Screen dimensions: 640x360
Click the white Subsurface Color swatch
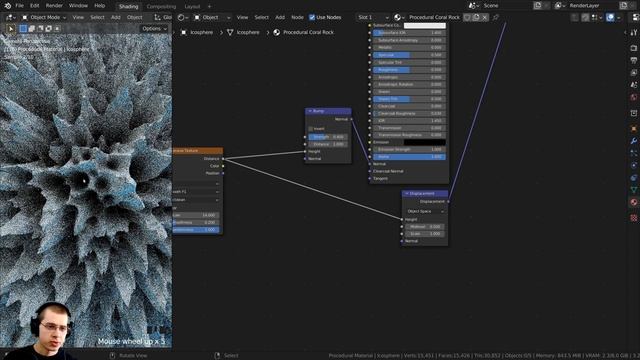point(424,25)
